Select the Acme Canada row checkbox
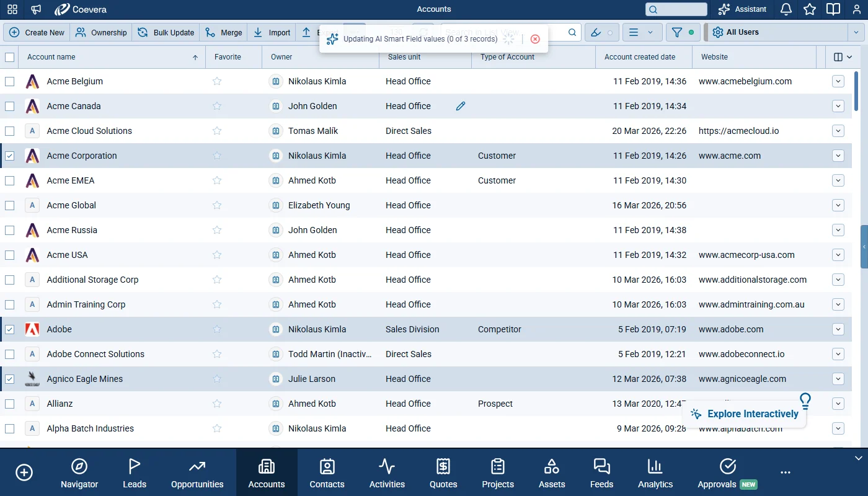The image size is (868, 496). click(10, 106)
